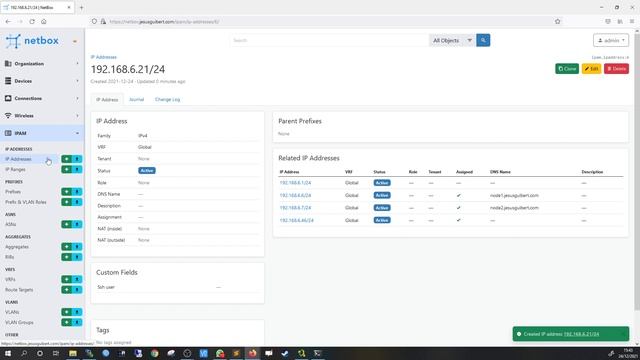This screenshot has width=640, height=360.
Task: Reload the page in browser toolbar
Action: point(32,22)
